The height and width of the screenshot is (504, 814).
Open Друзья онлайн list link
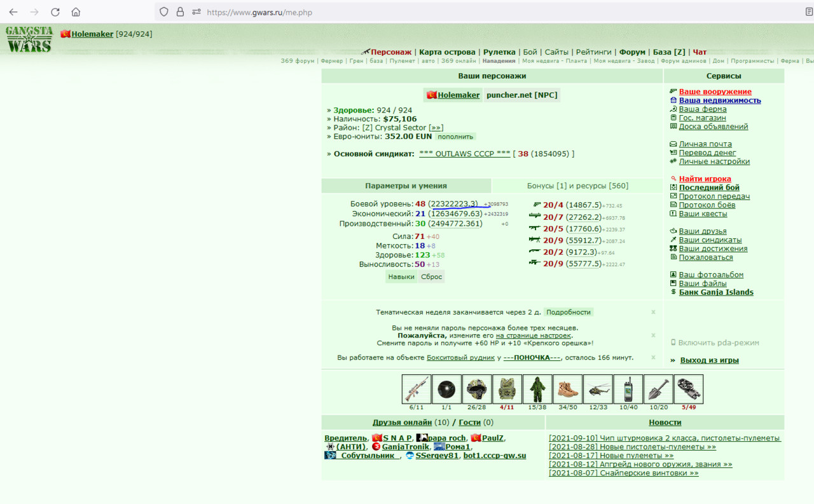click(x=402, y=423)
